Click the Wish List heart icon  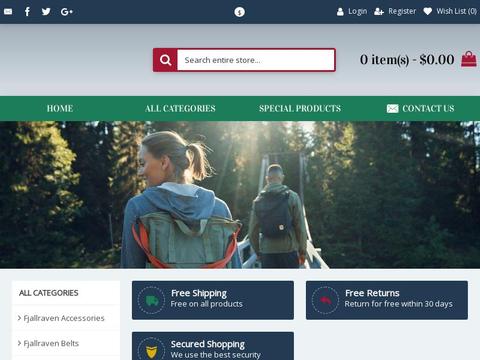coord(428,12)
